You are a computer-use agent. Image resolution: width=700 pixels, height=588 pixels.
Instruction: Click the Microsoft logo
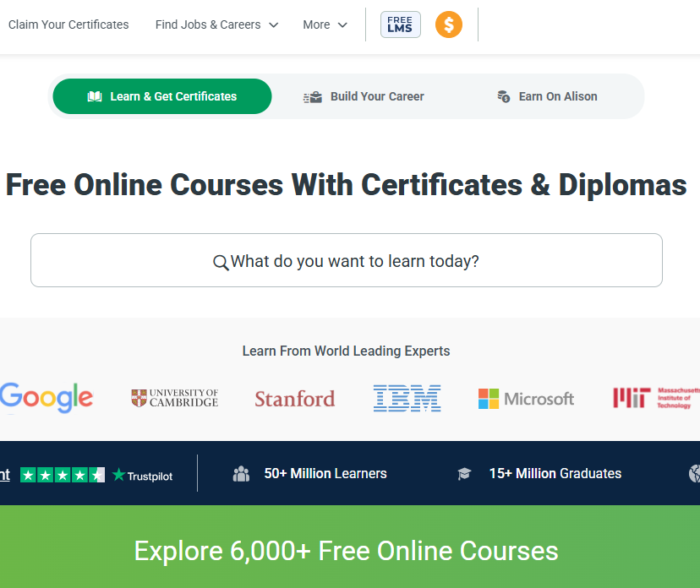(x=526, y=399)
